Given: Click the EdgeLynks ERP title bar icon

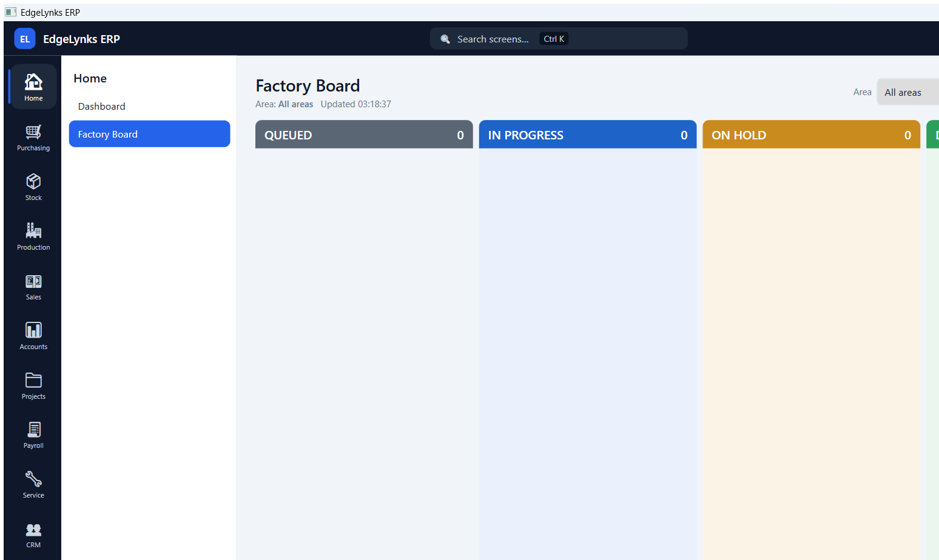Looking at the screenshot, I should click(x=11, y=12).
